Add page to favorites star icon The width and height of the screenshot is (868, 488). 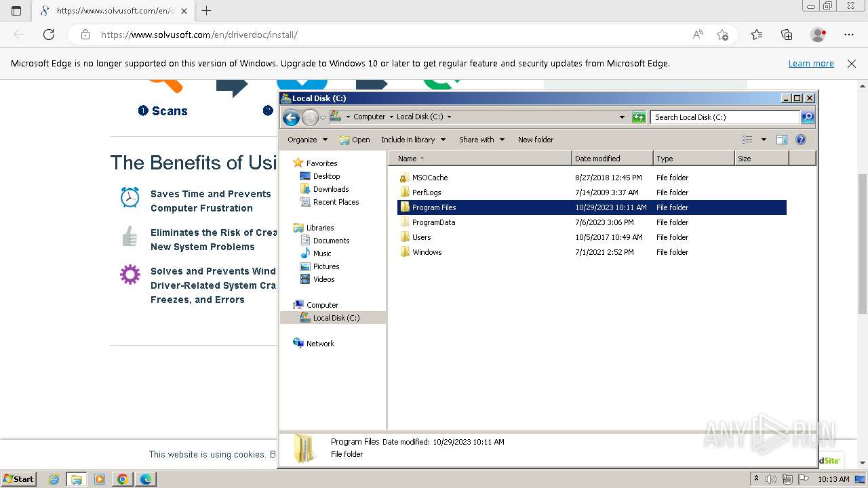(723, 35)
